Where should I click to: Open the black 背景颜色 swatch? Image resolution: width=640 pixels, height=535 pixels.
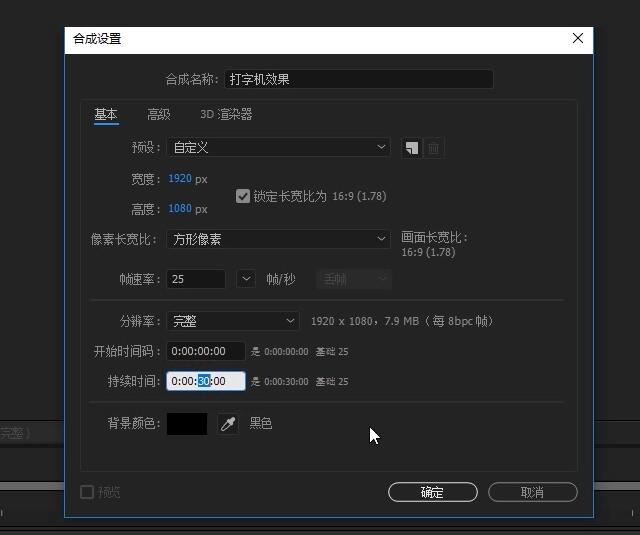coord(187,424)
